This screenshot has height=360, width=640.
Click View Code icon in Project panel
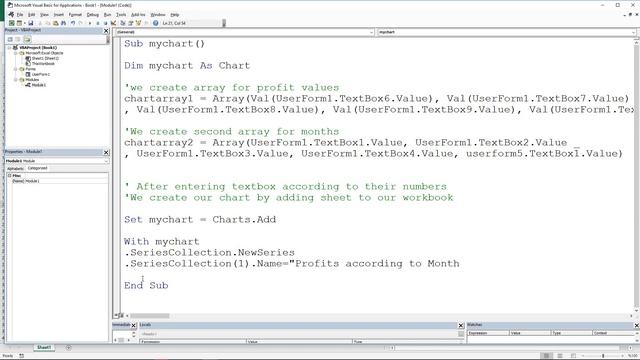10,40
